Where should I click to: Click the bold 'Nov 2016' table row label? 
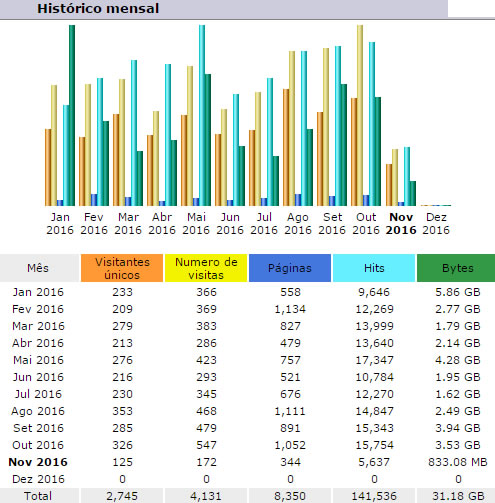[38, 462]
